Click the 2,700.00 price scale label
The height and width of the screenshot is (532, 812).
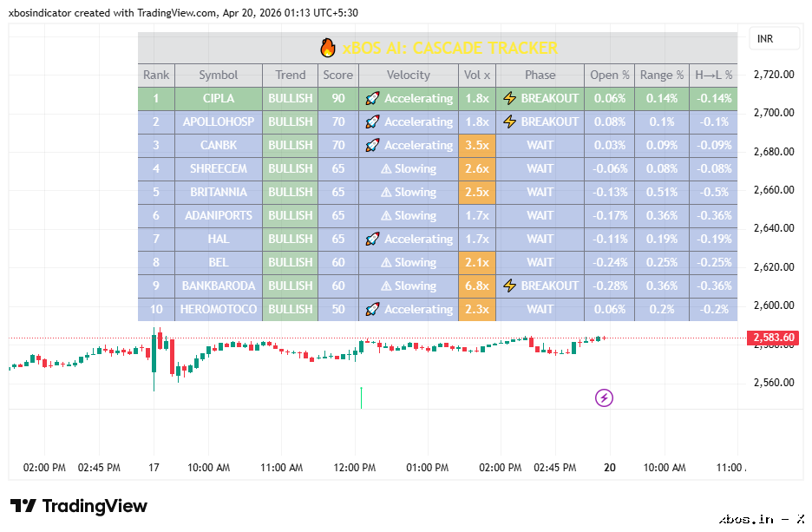coord(774,113)
